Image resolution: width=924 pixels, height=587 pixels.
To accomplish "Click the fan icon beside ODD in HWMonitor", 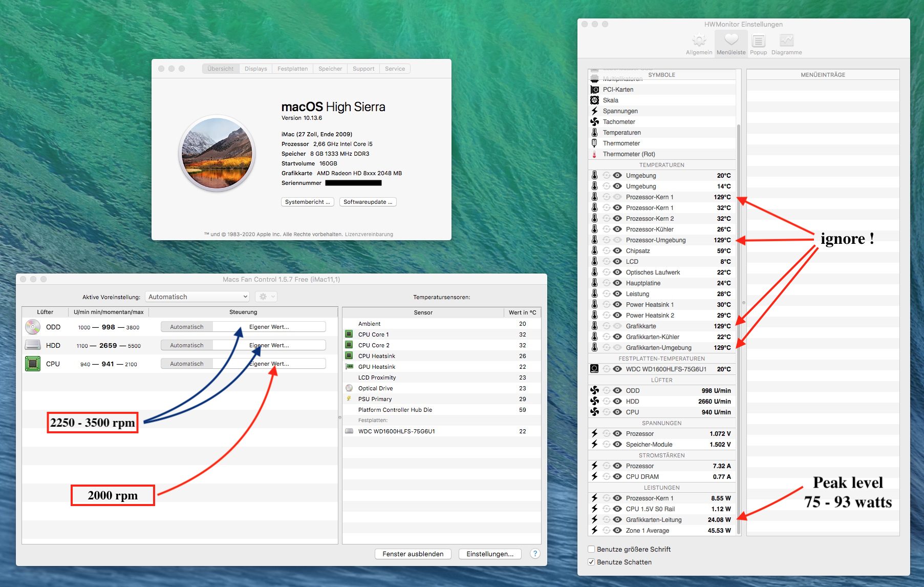I will [x=594, y=391].
